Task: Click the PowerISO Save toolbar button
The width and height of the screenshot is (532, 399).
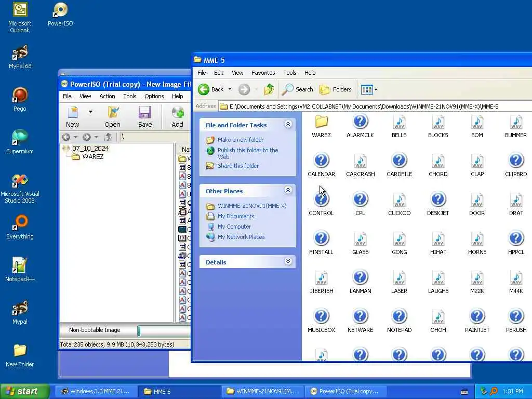Action: [x=145, y=117]
